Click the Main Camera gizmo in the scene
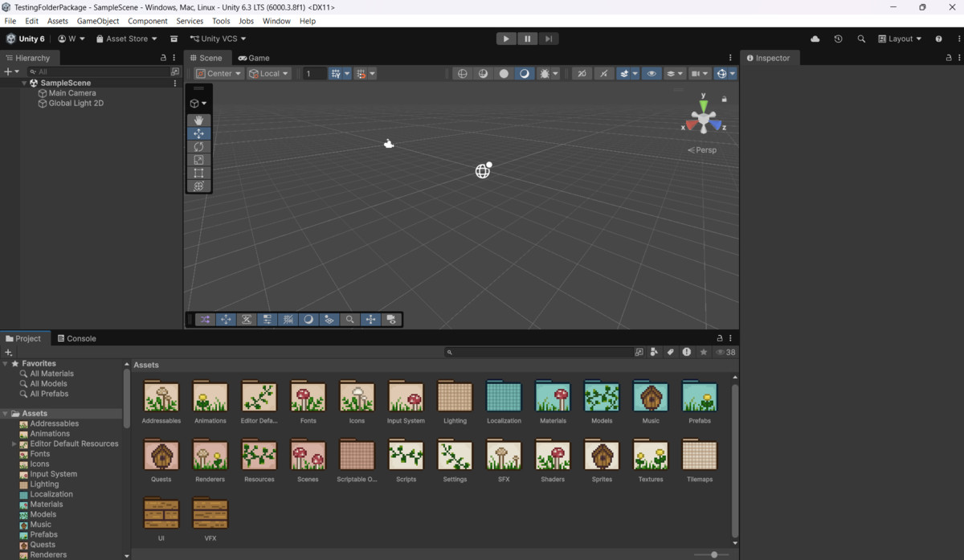 point(389,144)
